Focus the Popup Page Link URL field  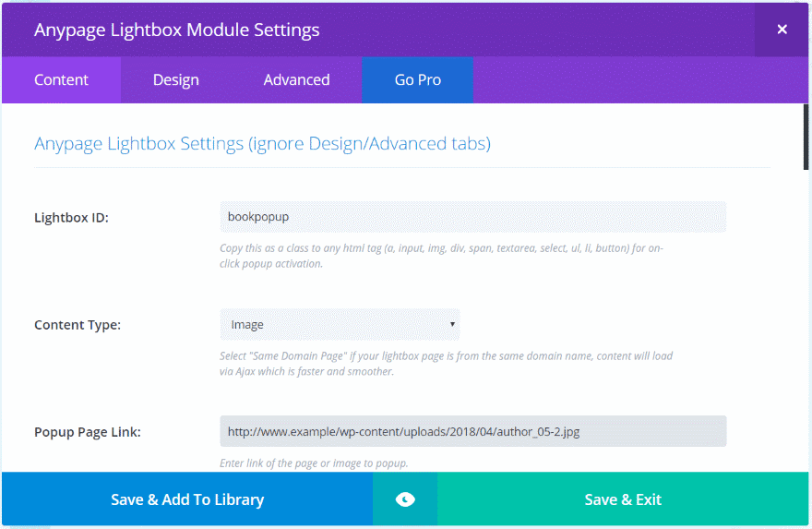pos(472,431)
